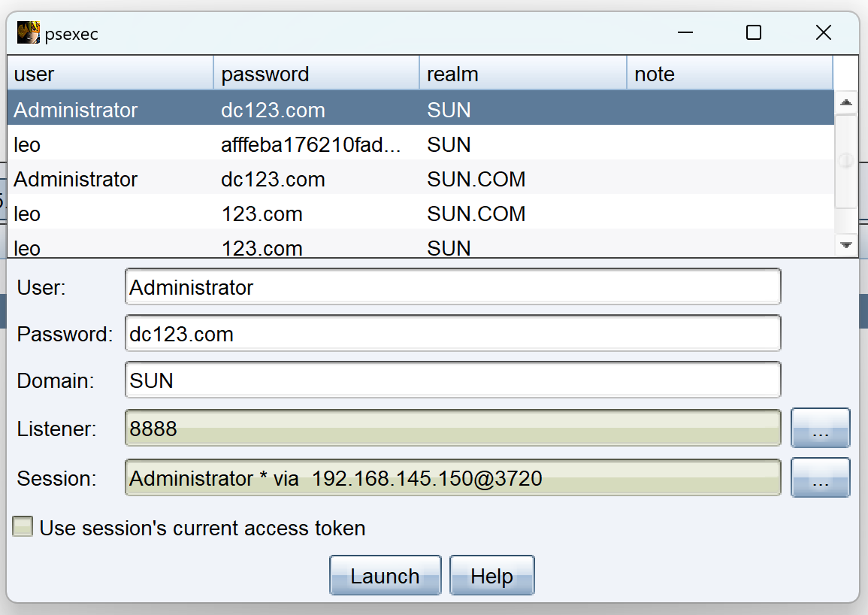Click the password column header

tap(316, 73)
